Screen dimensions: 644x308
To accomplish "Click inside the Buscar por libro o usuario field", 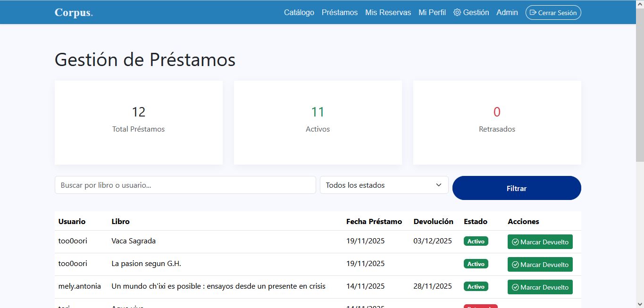I will pos(185,185).
